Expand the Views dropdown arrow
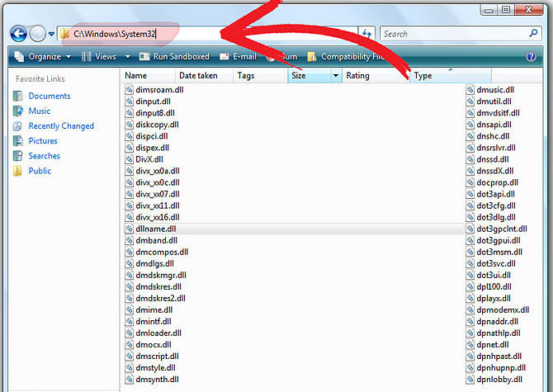This screenshot has height=392, width=553. click(x=127, y=56)
